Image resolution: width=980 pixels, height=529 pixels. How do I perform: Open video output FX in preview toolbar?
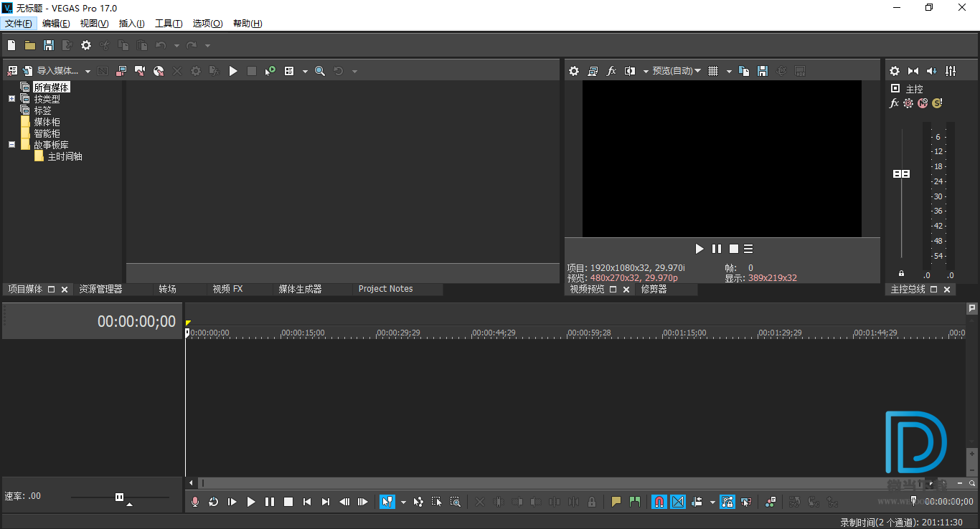(x=611, y=71)
